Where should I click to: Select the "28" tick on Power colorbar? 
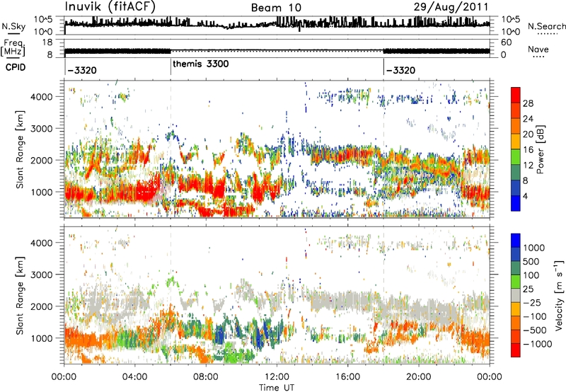click(x=528, y=103)
